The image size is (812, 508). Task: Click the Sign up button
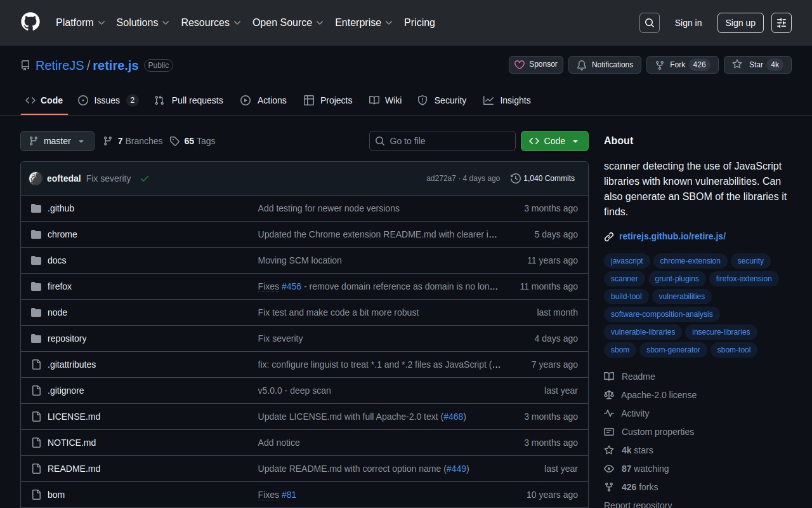pos(740,23)
